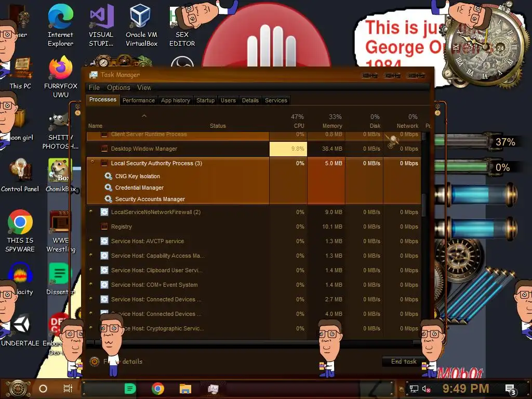532x399 pixels.
Task: Open Task View from the taskbar
Action: (x=68, y=389)
